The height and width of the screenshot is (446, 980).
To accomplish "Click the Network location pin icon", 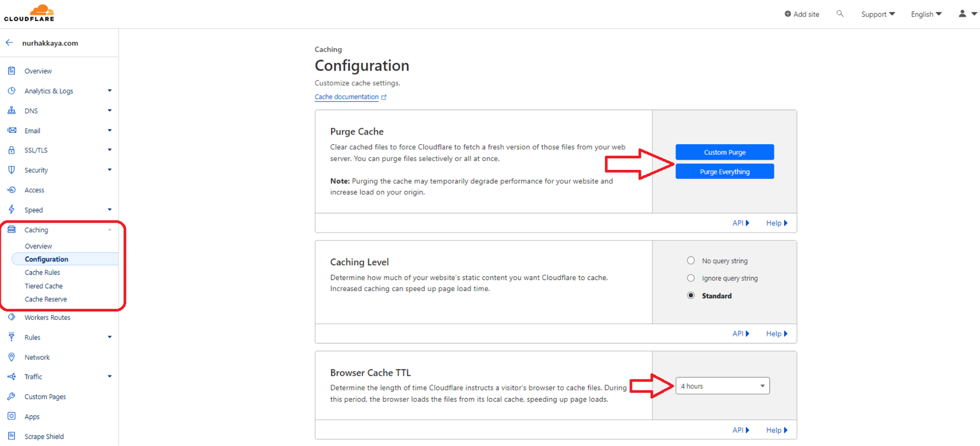I will point(12,357).
